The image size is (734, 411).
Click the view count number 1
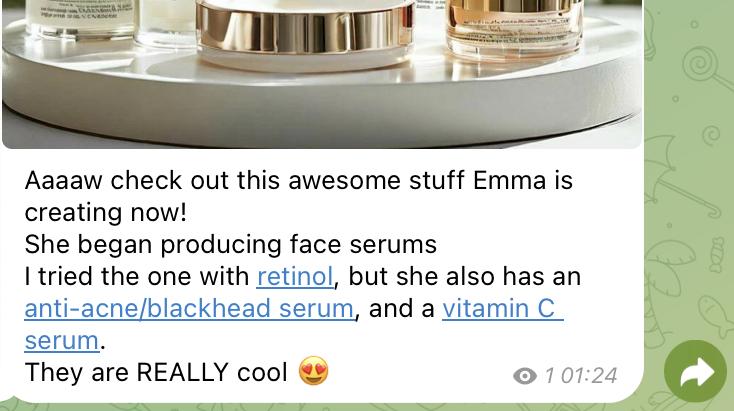click(550, 376)
